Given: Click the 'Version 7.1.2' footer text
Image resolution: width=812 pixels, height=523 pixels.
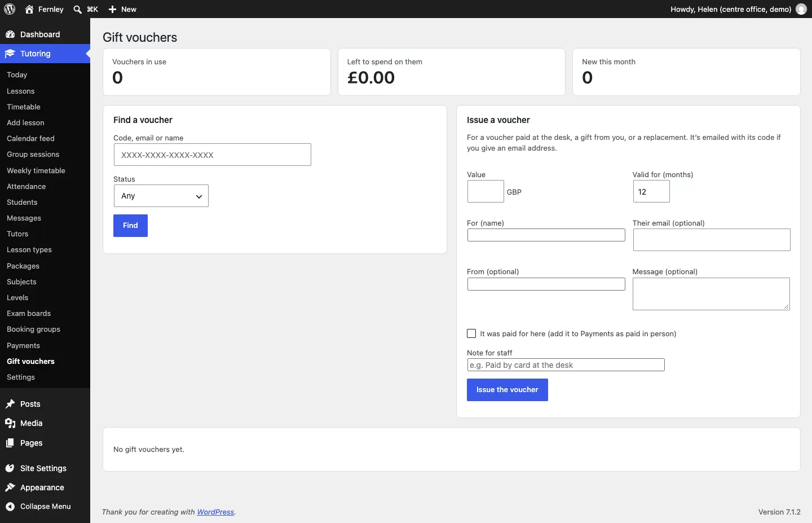Looking at the screenshot, I should (779, 512).
